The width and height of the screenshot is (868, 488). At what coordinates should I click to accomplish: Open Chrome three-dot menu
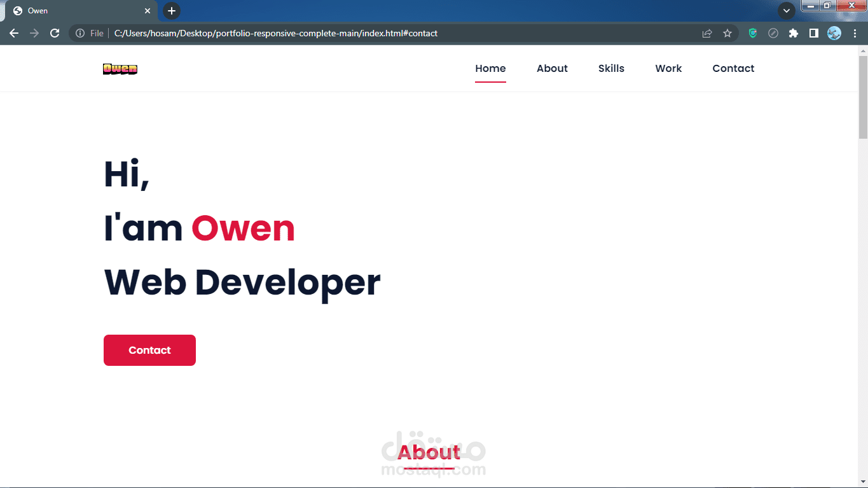855,33
